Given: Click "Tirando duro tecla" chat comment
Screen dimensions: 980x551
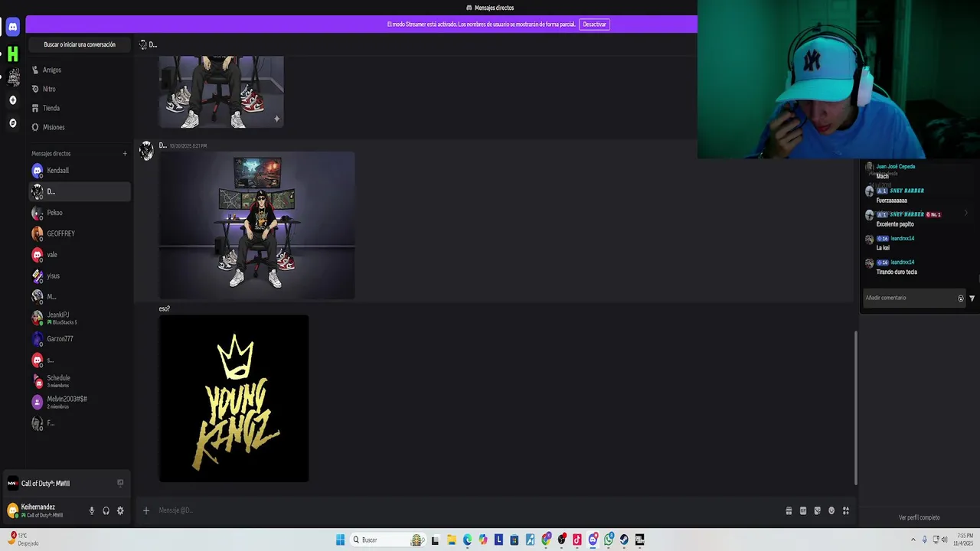Looking at the screenshot, I should [x=897, y=272].
